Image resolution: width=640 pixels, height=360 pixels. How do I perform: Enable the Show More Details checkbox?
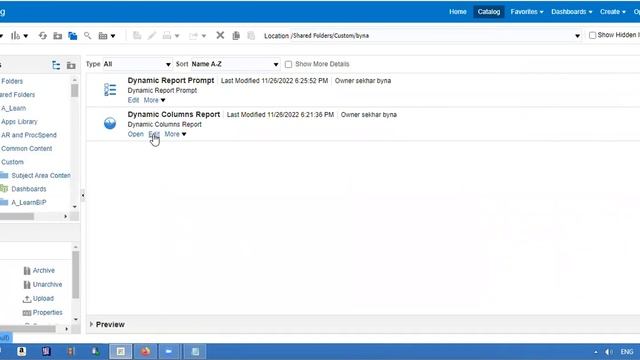[289, 64]
